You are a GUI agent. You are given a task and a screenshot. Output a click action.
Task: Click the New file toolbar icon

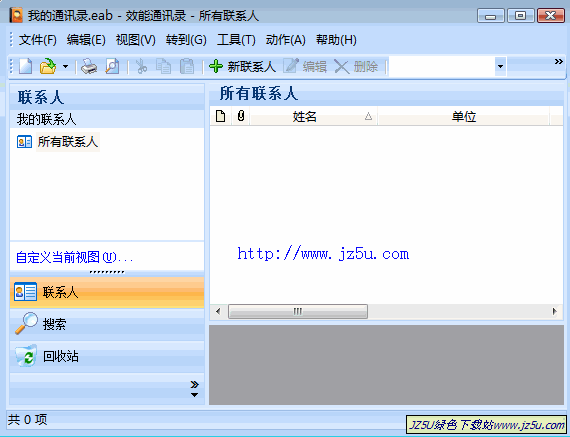[x=25, y=67]
